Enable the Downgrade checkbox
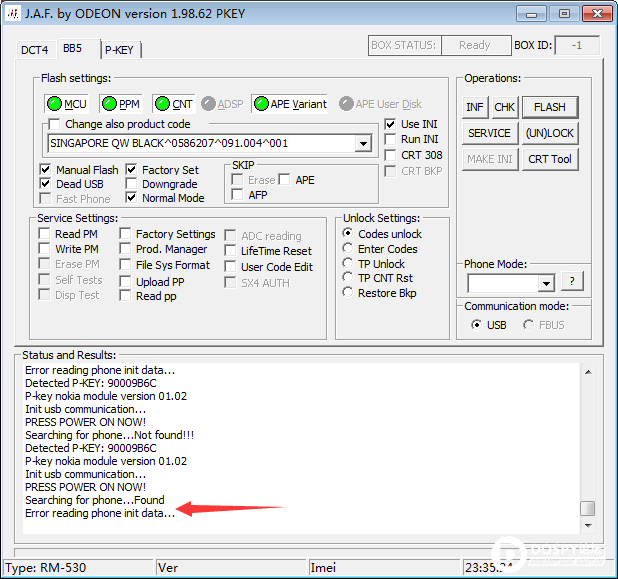 click(x=131, y=184)
